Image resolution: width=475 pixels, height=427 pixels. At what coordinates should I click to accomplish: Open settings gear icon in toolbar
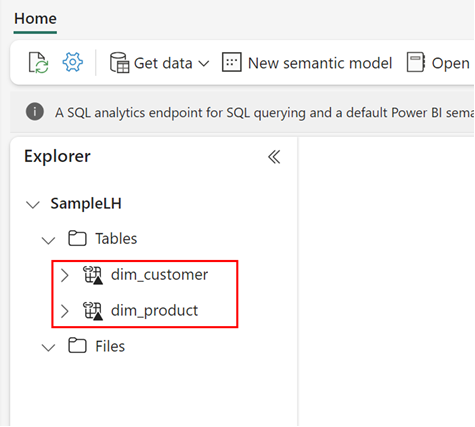coord(73,62)
